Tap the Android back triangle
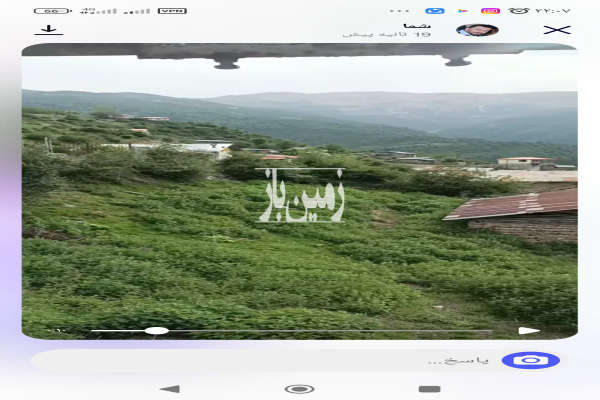 170,388
